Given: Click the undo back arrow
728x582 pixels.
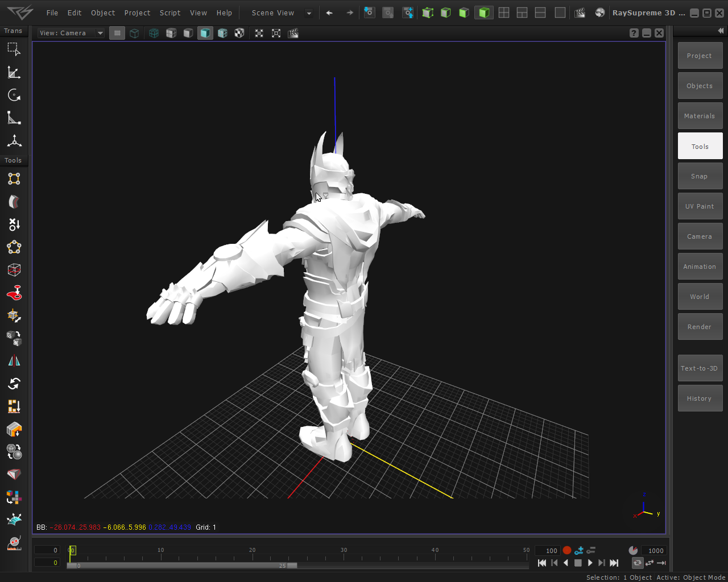Looking at the screenshot, I should 329,13.
